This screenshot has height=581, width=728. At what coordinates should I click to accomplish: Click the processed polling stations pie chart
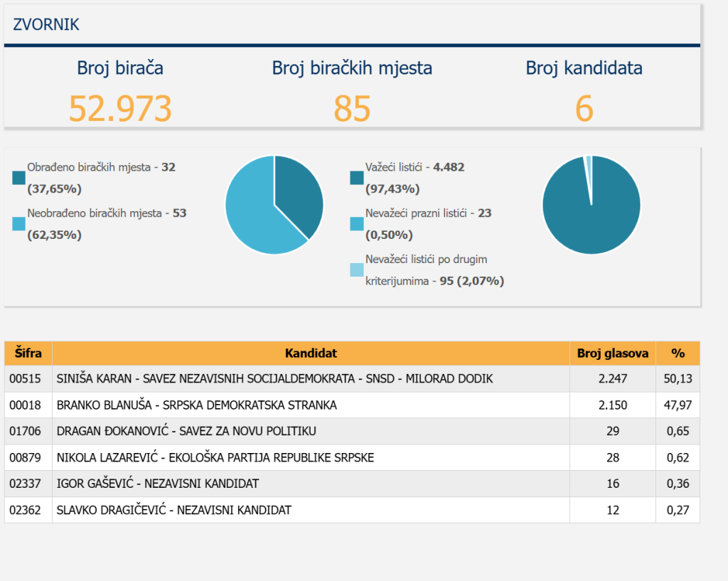click(274, 205)
